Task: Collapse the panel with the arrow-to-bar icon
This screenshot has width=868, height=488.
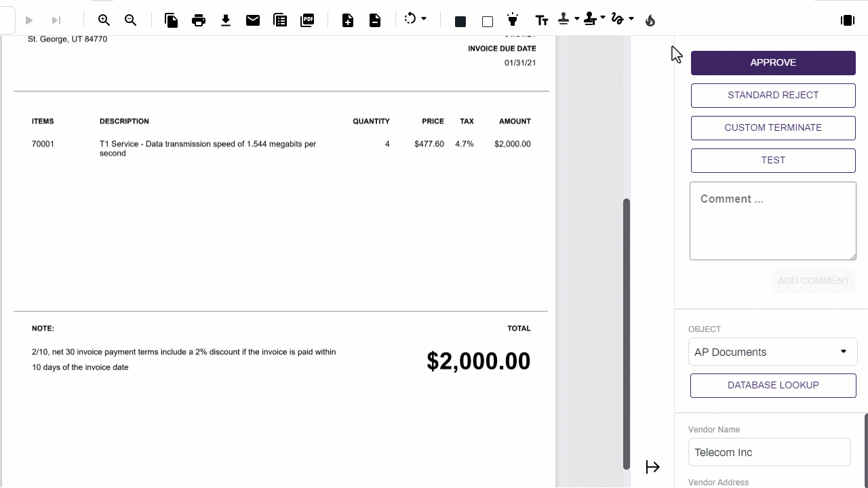Action: [x=653, y=467]
